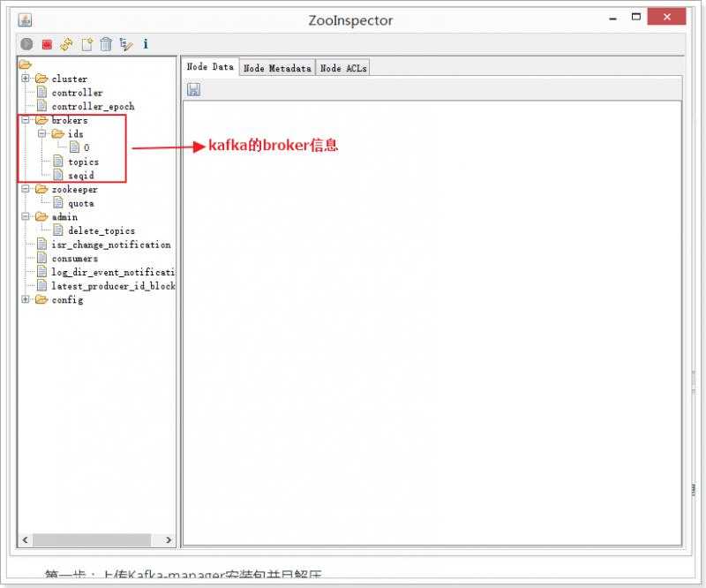The height and width of the screenshot is (588, 706).
Task: Click the ids folder icon
Action: coord(57,134)
